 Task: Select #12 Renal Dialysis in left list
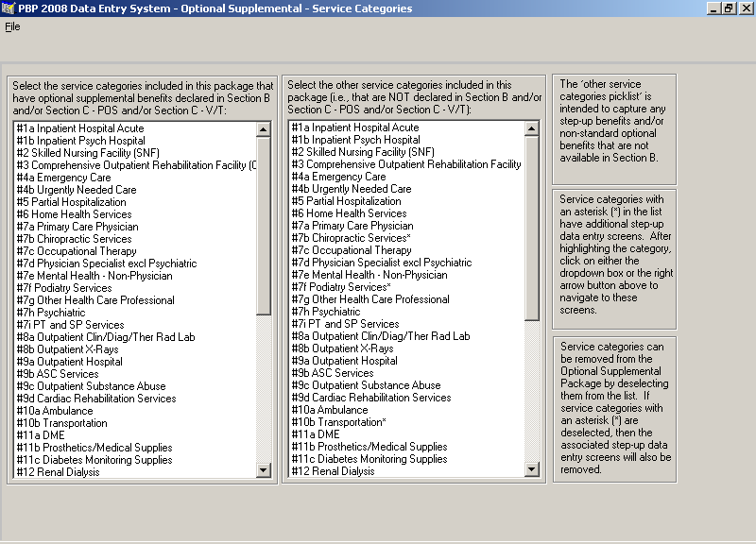coord(135,472)
